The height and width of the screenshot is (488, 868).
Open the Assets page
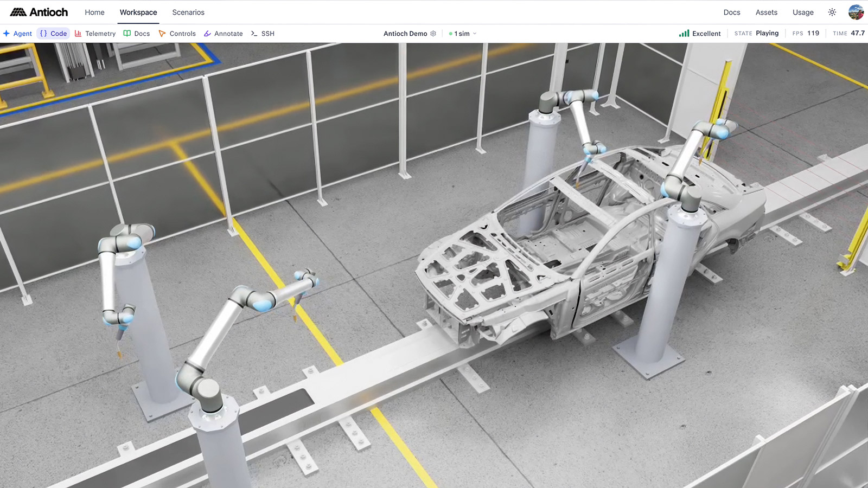coord(767,12)
